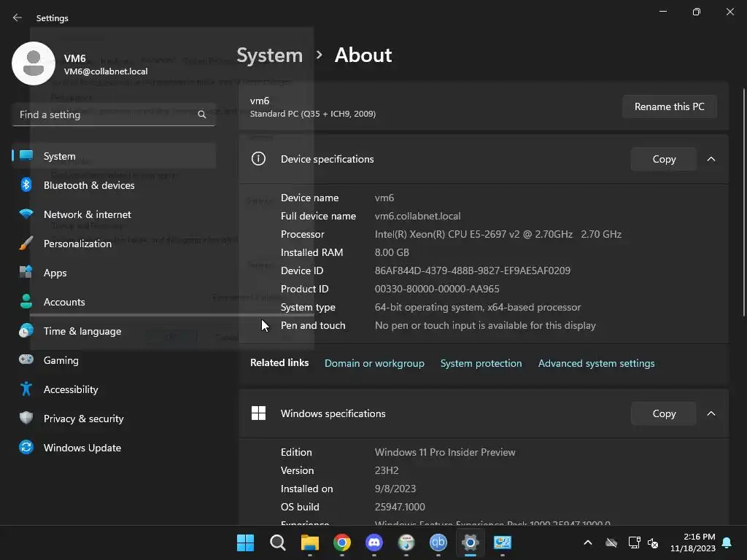747x560 pixels.
Task: Open the notification bell
Action: pos(727,542)
